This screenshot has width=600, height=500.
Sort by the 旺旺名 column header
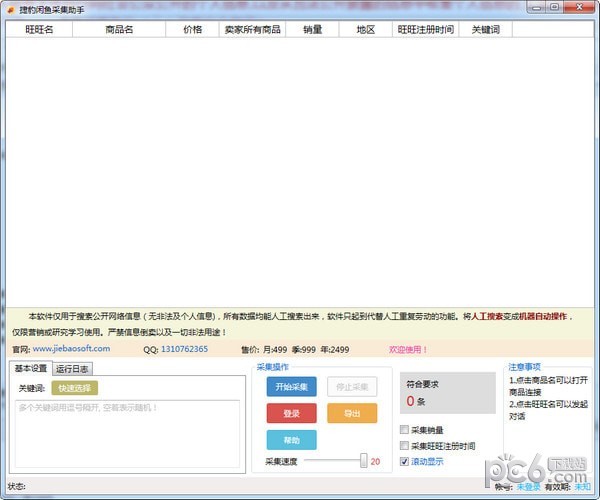[39, 29]
